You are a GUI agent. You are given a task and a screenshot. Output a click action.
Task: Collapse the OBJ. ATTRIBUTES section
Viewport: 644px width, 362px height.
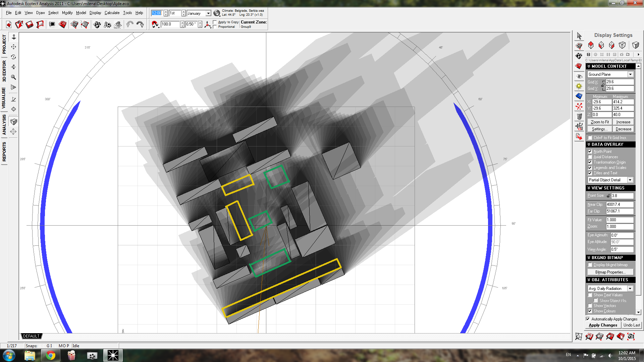click(x=610, y=280)
